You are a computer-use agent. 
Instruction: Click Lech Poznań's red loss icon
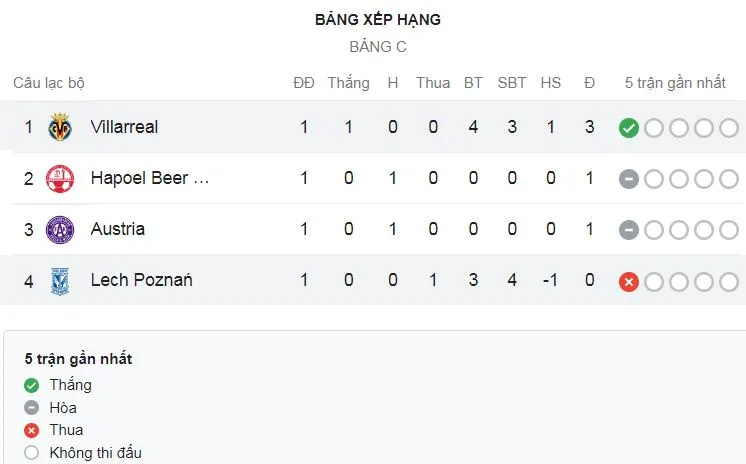click(629, 281)
